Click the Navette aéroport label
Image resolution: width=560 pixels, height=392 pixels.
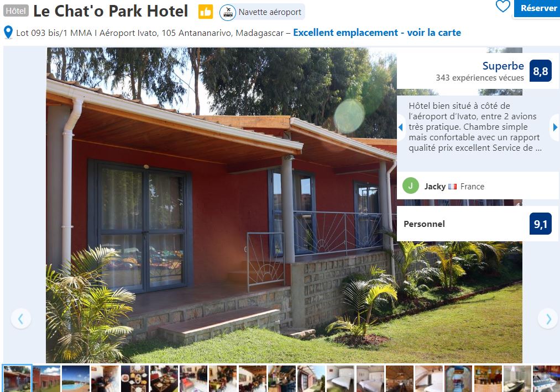270,12
